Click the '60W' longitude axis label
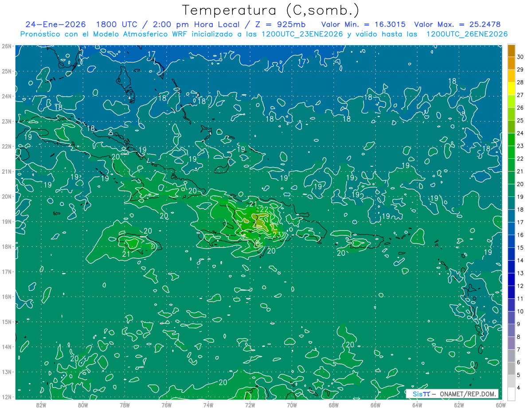532x411 pixels. click(501, 404)
